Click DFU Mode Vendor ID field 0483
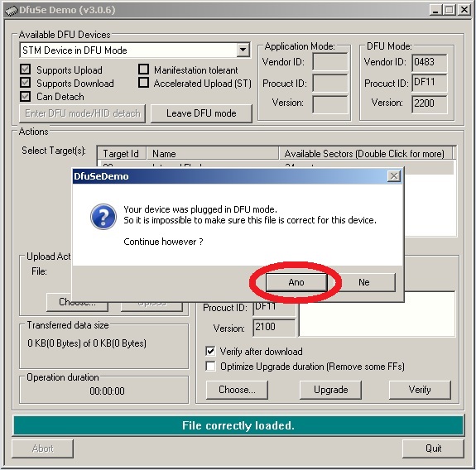476x470 pixels. pos(430,63)
